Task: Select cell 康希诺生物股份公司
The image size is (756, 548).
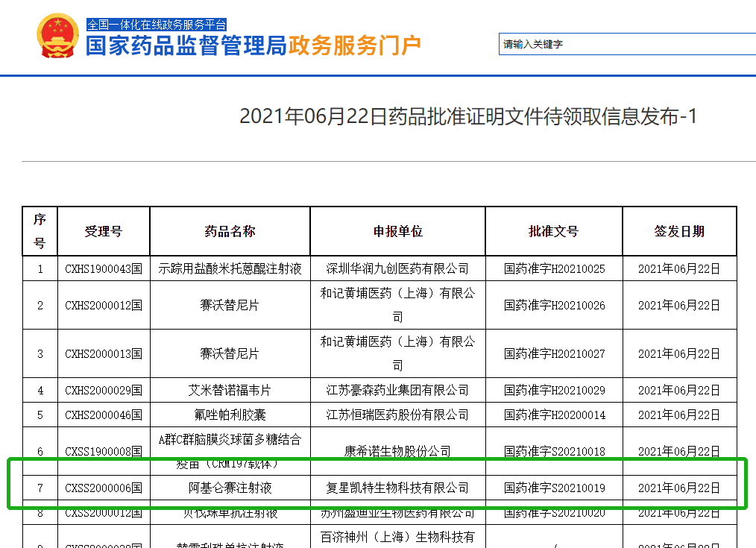Action: click(398, 451)
